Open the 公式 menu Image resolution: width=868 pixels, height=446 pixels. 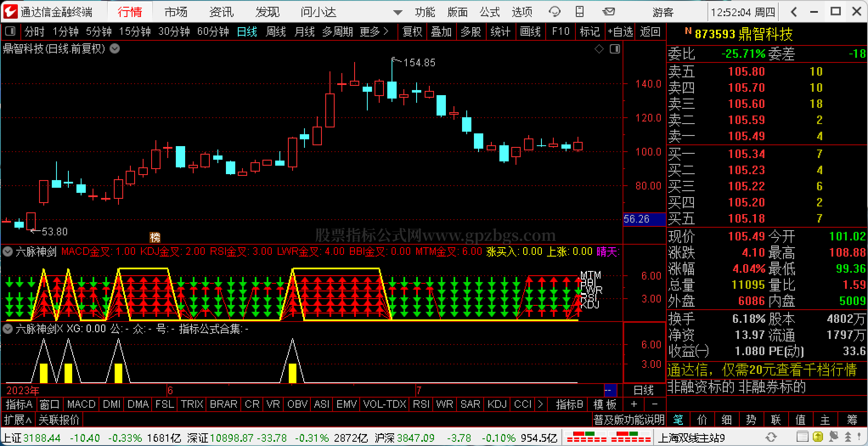490,12
